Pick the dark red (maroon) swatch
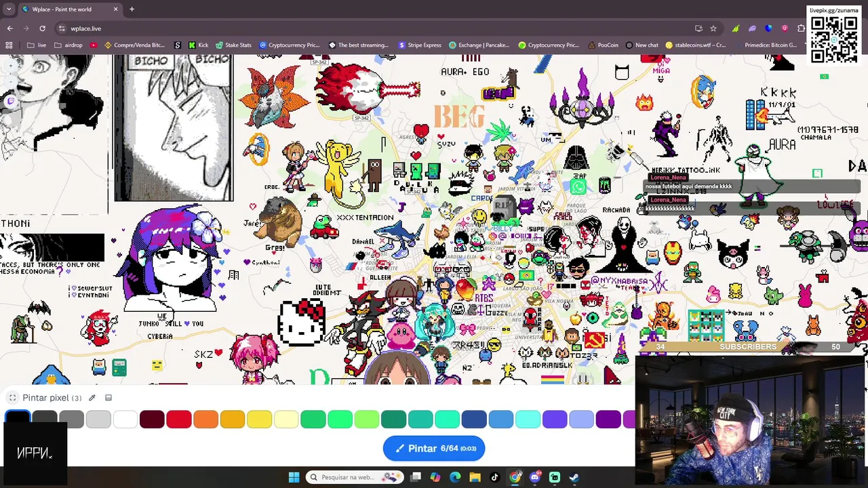868x488 pixels. tap(152, 419)
